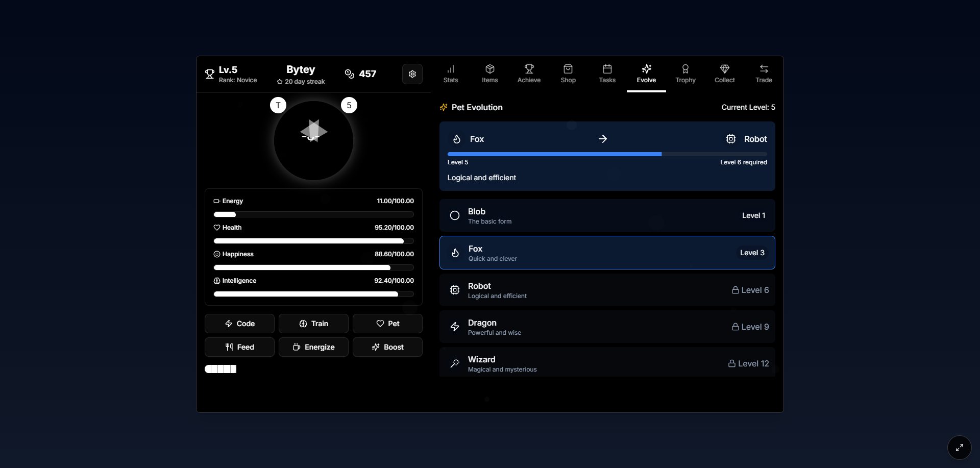Screen dimensions: 980x468
Task: Click Bytey's pet avatar
Action: point(313,140)
